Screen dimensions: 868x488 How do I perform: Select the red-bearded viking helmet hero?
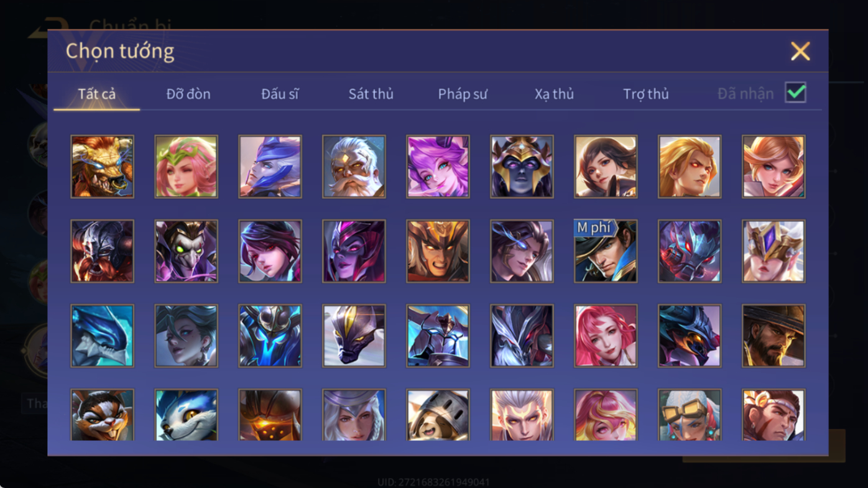click(102, 251)
